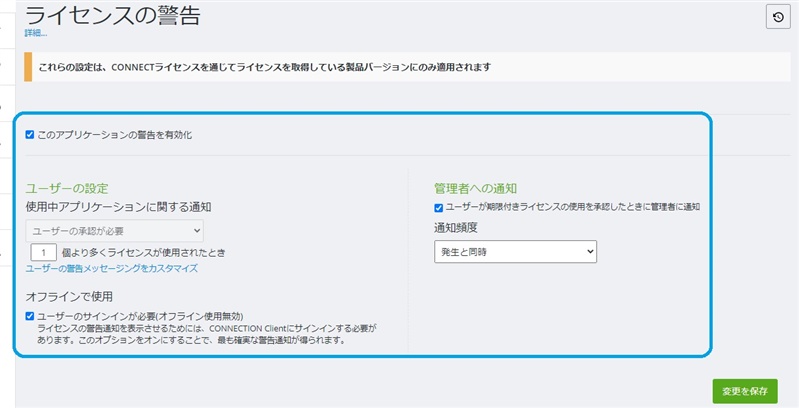799x408 pixels.
Task: Click 個より多くライセンスが使用されたとき text
Action: (144, 253)
